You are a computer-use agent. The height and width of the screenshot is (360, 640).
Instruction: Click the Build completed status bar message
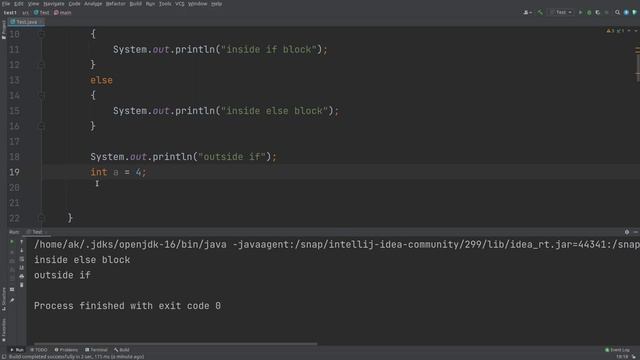[76, 357]
